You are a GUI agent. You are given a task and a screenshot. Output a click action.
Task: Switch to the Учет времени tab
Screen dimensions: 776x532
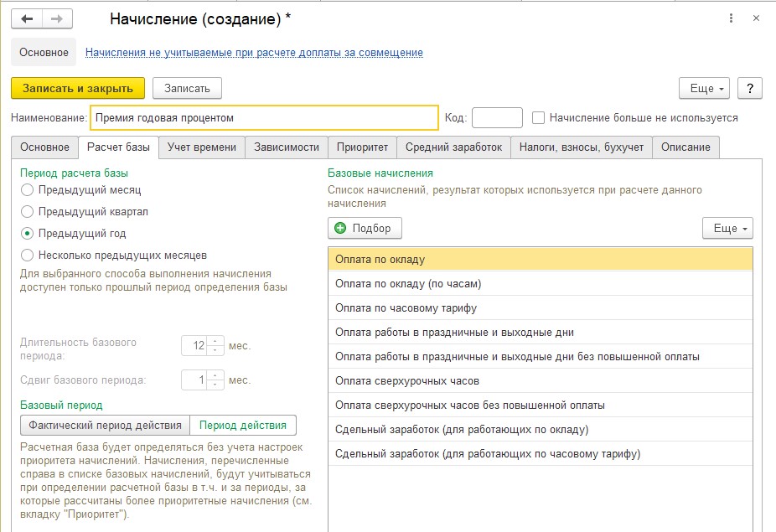click(x=202, y=147)
